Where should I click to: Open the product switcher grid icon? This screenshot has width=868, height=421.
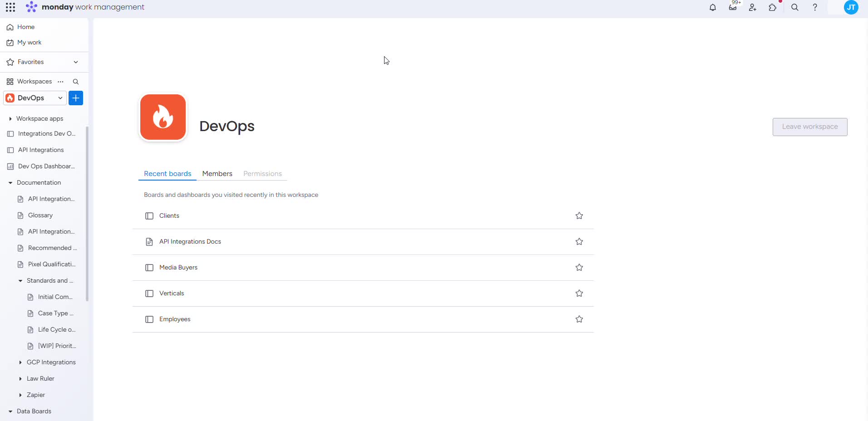10,7
